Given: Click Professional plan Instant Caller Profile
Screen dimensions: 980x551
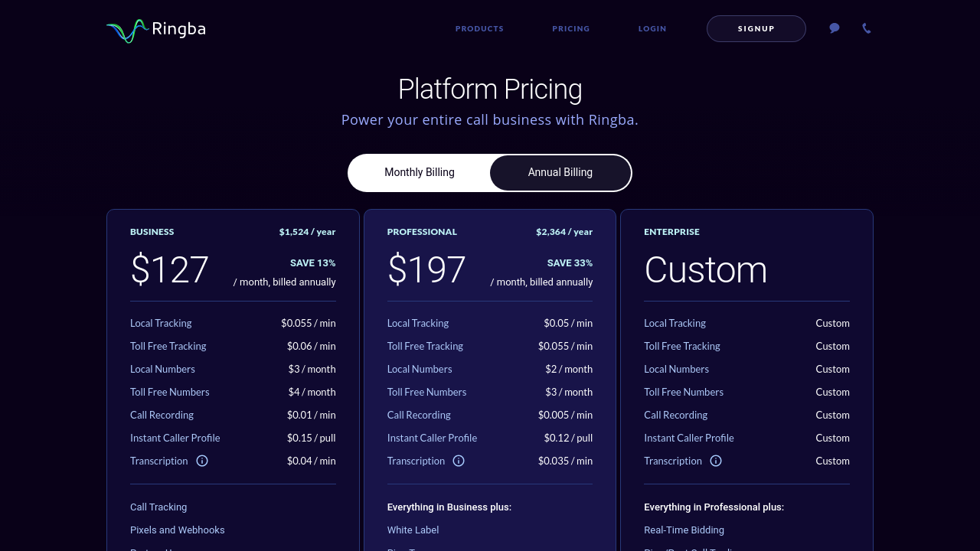Looking at the screenshot, I should tap(432, 438).
